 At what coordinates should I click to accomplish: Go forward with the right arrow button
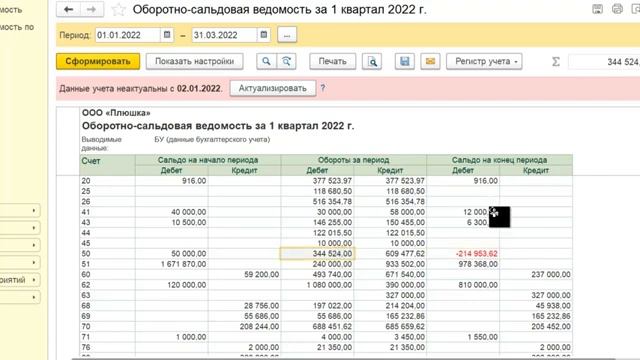tap(92, 9)
